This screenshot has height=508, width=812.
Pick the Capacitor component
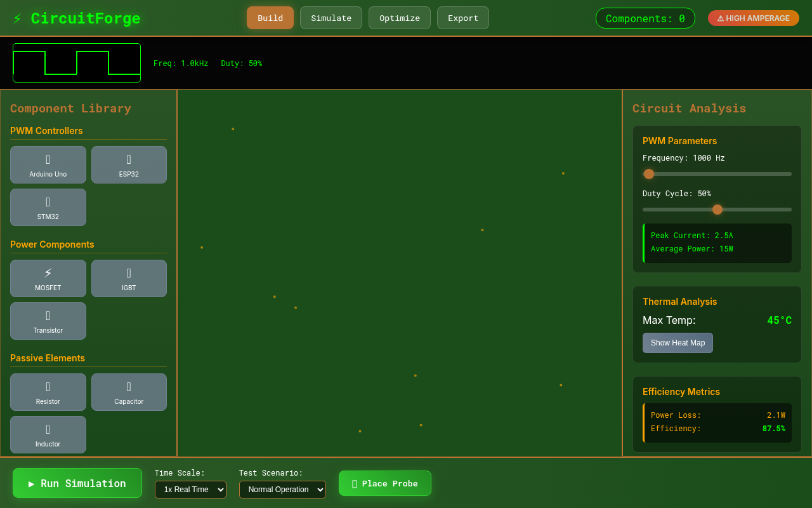129,392
